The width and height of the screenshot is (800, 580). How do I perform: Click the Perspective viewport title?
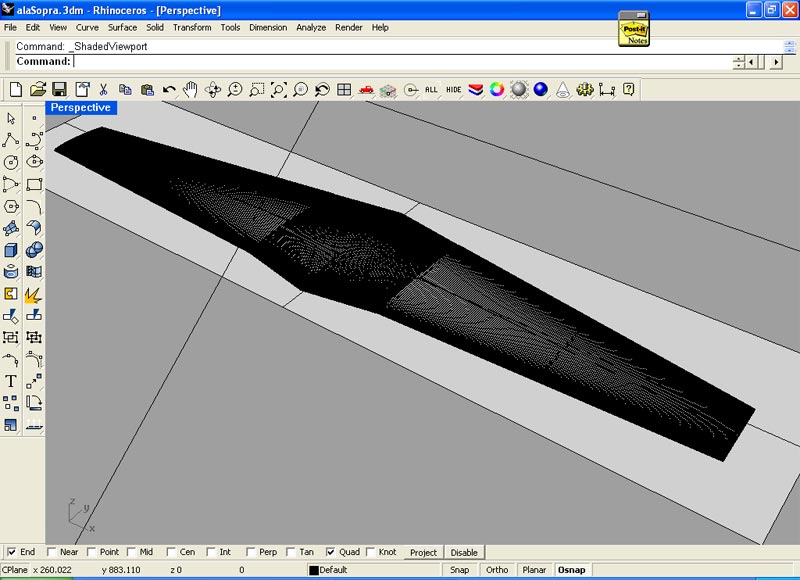81,107
